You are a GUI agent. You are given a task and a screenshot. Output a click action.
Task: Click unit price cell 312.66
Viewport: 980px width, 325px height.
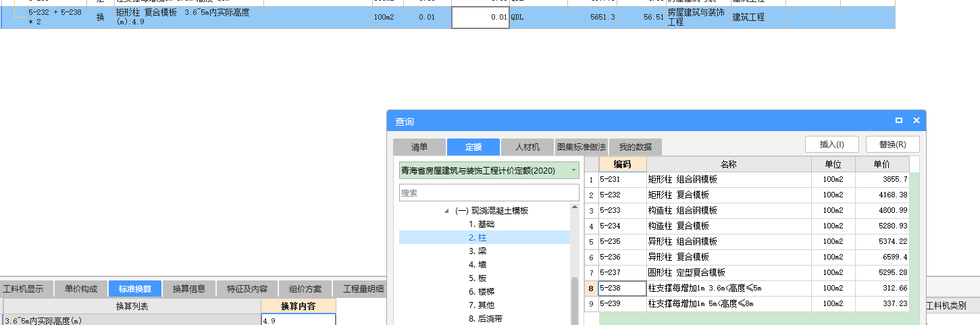(x=882, y=289)
